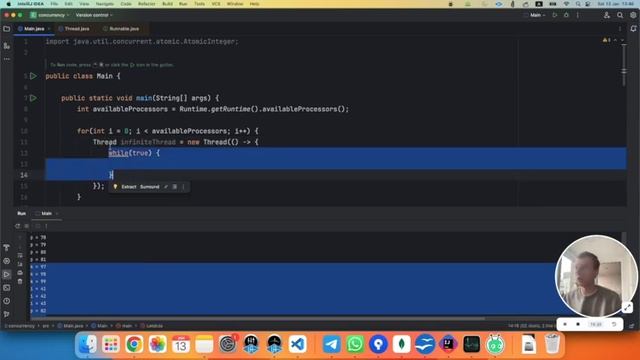Open the Project tool window folder icon
The width and height of the screenshot is (640, 360).
(7, 29)
